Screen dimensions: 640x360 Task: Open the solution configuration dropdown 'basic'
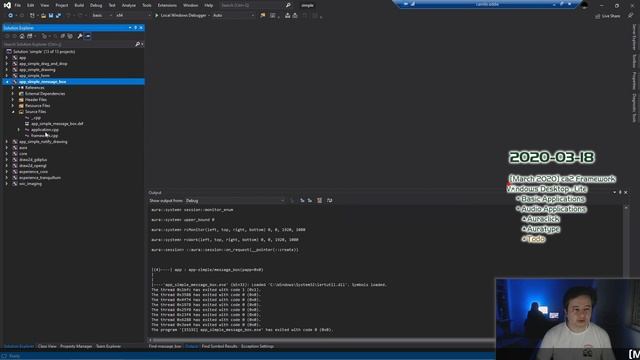(x=102, y=16)
